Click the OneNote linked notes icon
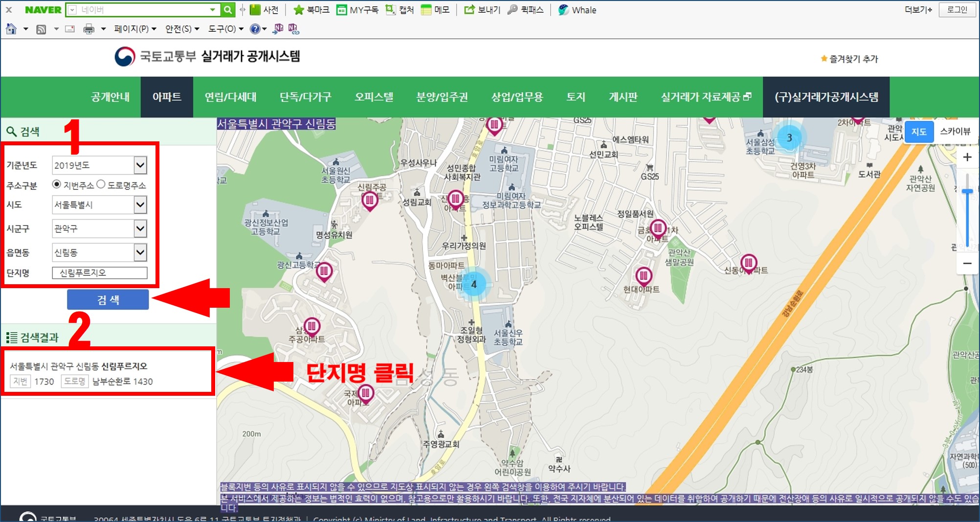980x522 pixels. pos(293,29)
